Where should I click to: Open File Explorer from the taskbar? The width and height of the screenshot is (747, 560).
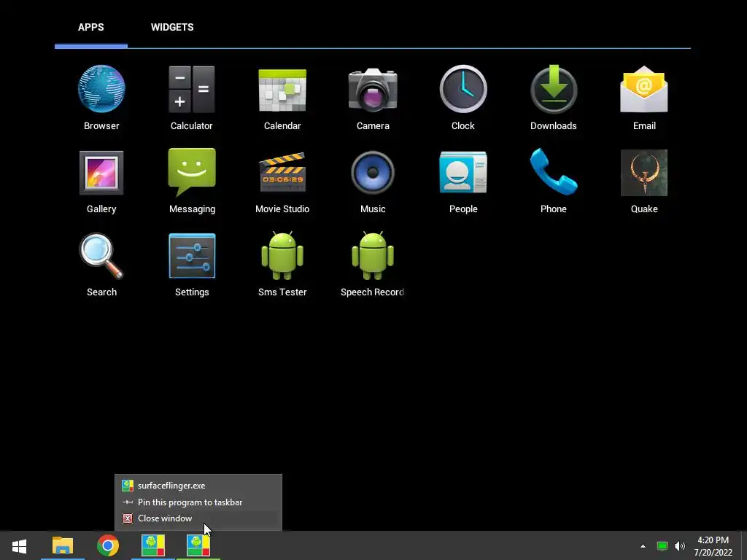[63, 545]
